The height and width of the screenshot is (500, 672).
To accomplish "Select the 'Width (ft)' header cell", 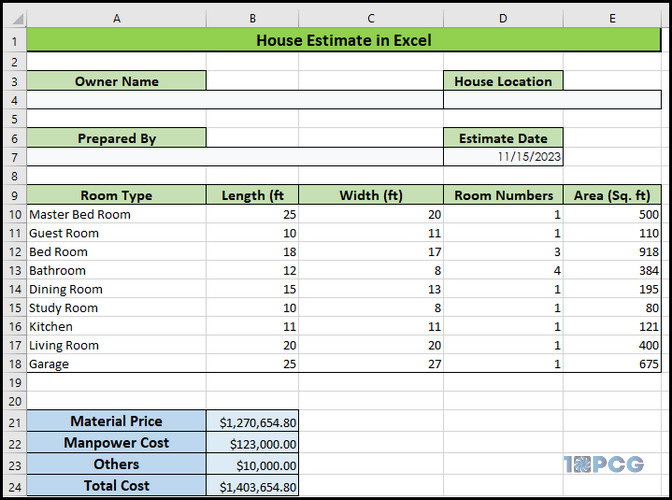I will pos(371,195).
